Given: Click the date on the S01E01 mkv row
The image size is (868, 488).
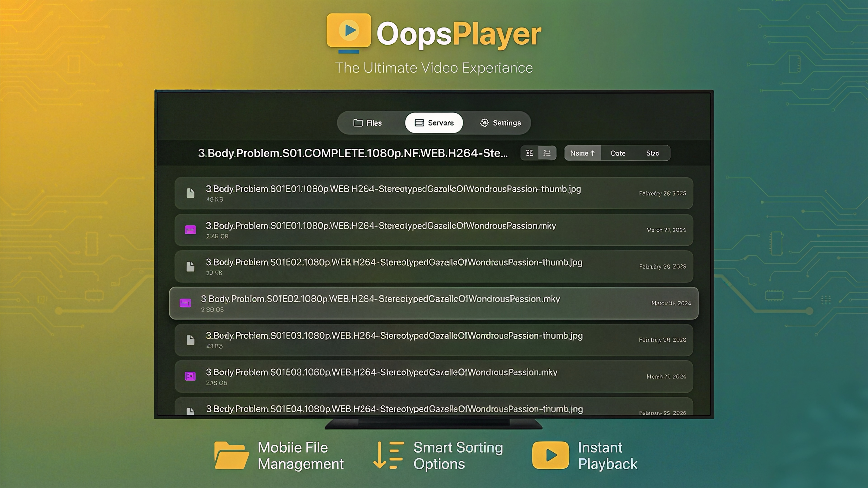Looking at the screenshot, I should (666, 230).
